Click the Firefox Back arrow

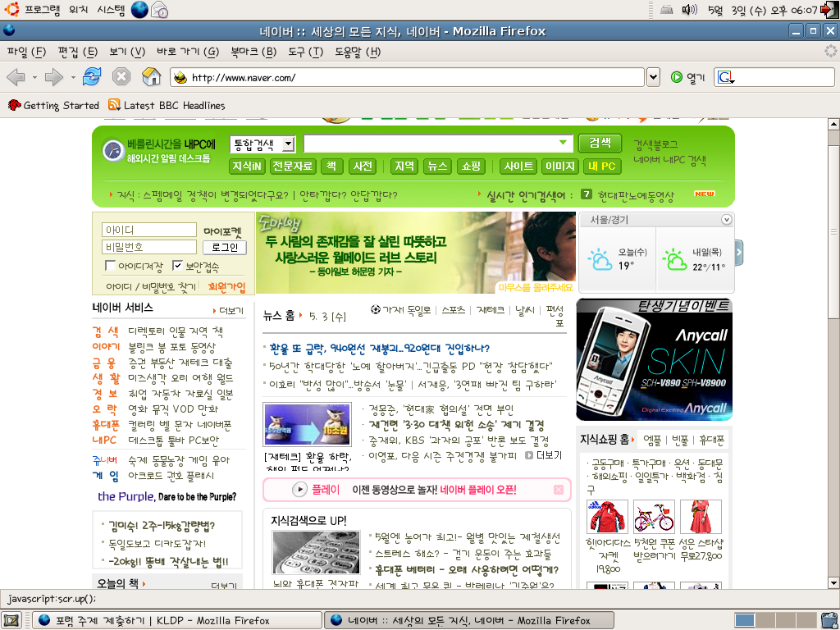pyautogui.click(x=16, y=78)
